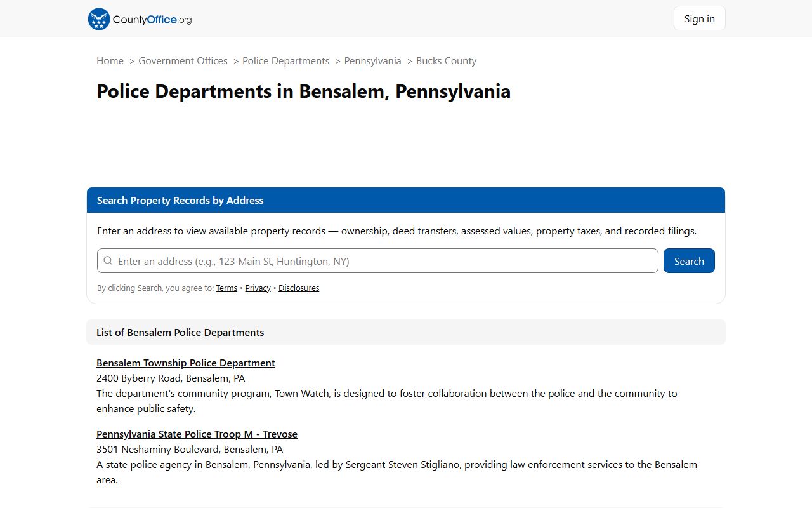Open Government Offices breadcrumb
The width and height of the screenshot is (812, 508).
coord(183,61)
